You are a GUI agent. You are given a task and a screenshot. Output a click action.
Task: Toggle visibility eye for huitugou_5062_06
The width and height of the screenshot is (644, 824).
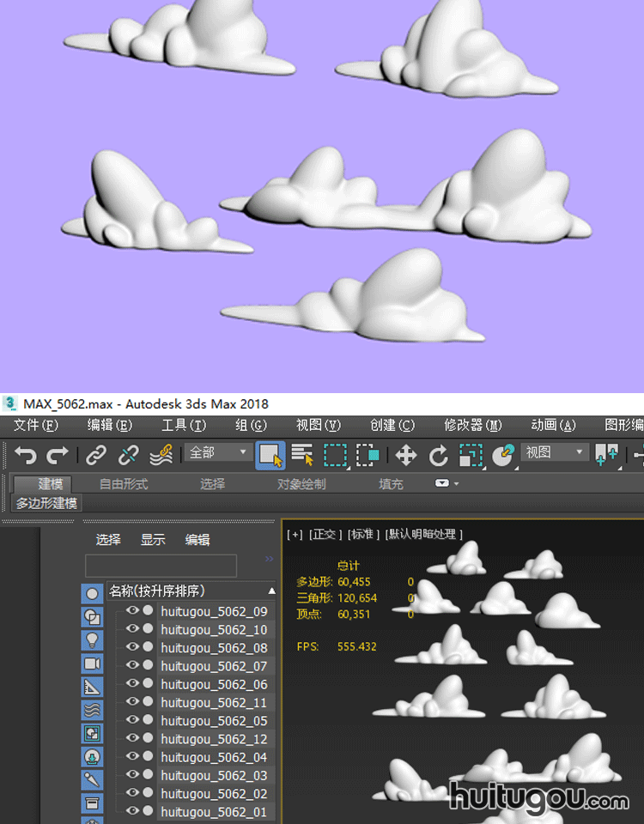tap(132, 684)
